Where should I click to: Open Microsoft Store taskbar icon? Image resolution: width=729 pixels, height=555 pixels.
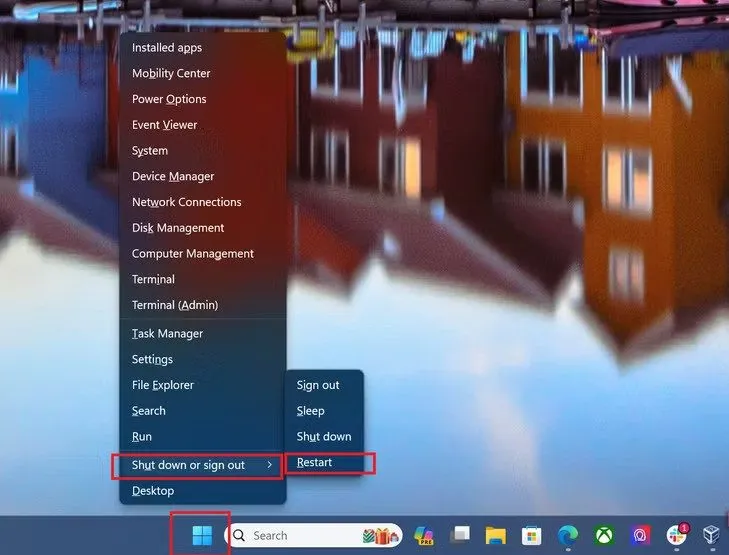coord(531,535)
